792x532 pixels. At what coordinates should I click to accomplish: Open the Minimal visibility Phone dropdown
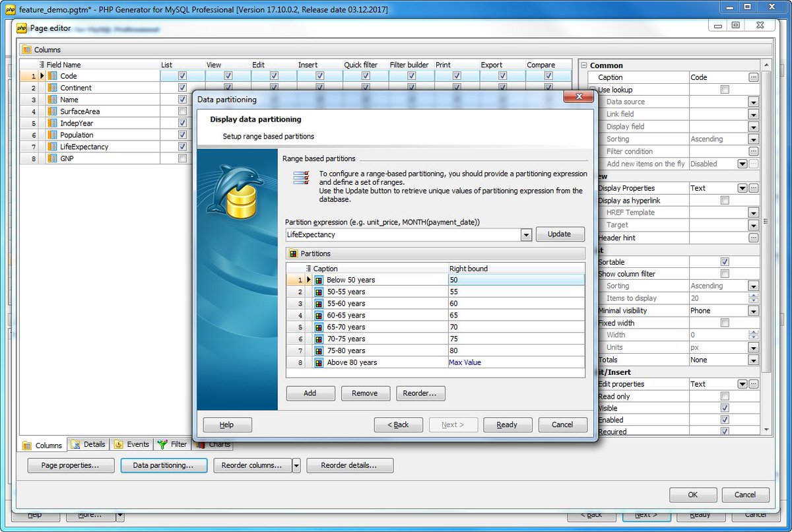point(753,311)
